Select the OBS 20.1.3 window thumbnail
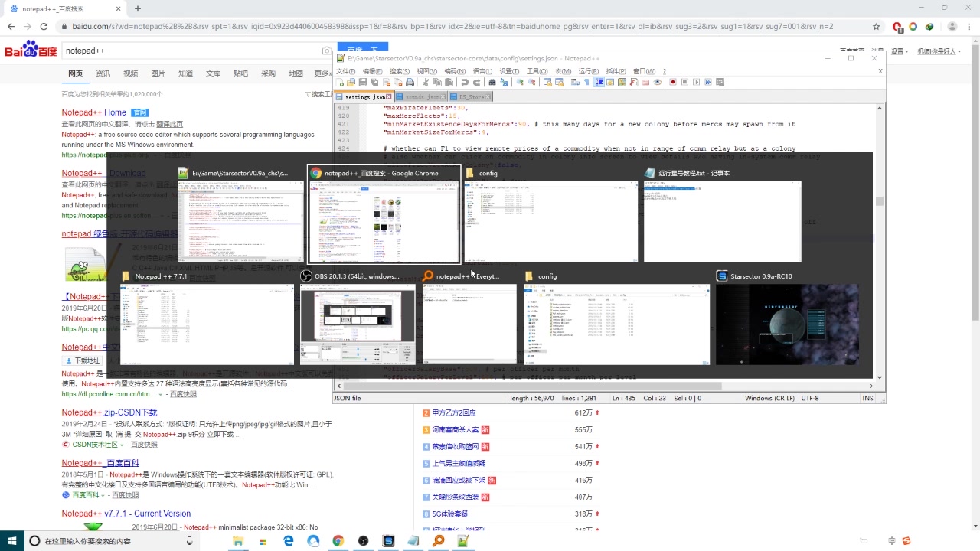The height and width of the screenshot is (551, 980). tap(358, 318)
